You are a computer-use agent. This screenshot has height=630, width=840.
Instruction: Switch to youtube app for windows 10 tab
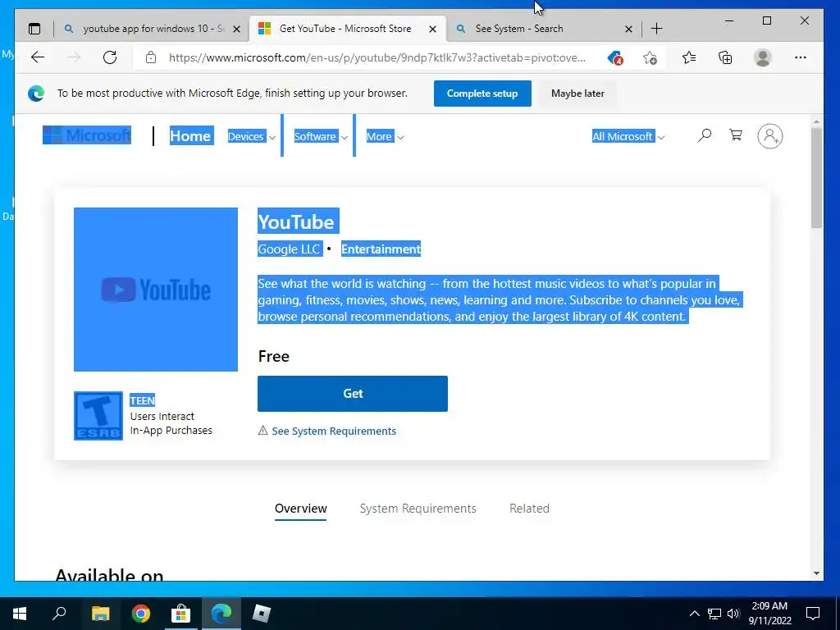click(x=153, y=29)
